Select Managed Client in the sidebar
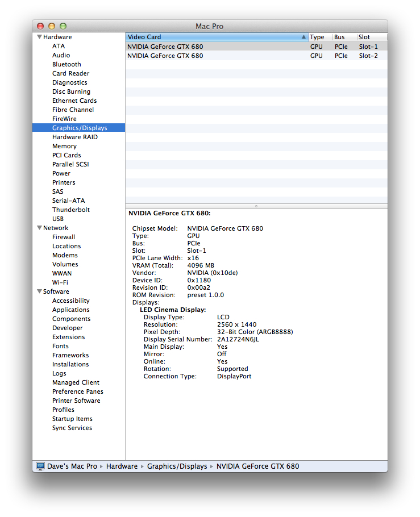420x517 pixels. coord(76,382)
